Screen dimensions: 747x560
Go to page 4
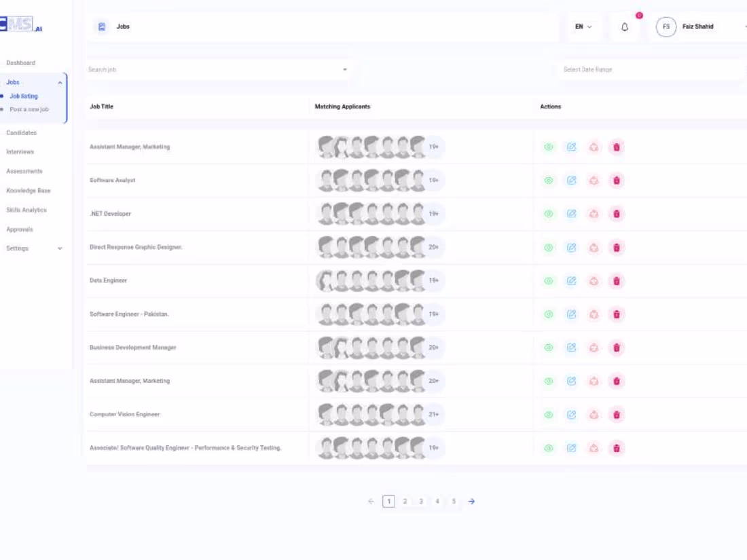point(437,502)
